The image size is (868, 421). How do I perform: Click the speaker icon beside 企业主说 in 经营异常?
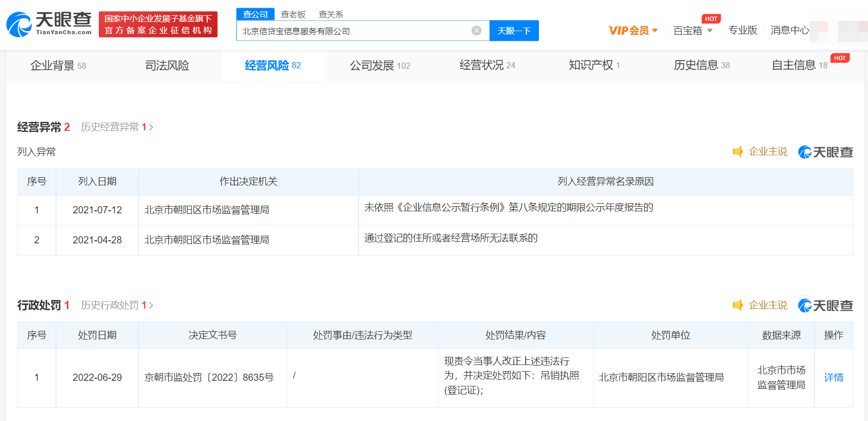[x=738, y=152]
